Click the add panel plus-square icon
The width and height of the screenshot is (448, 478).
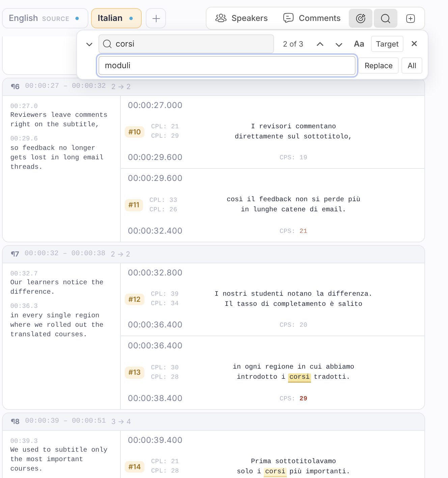coord(411,18)
